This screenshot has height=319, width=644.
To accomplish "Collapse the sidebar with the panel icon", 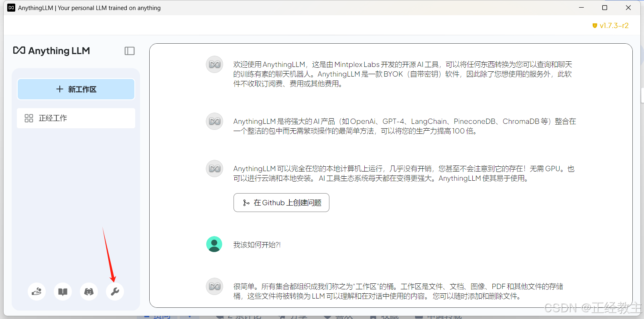I will (x=130, y=51).
